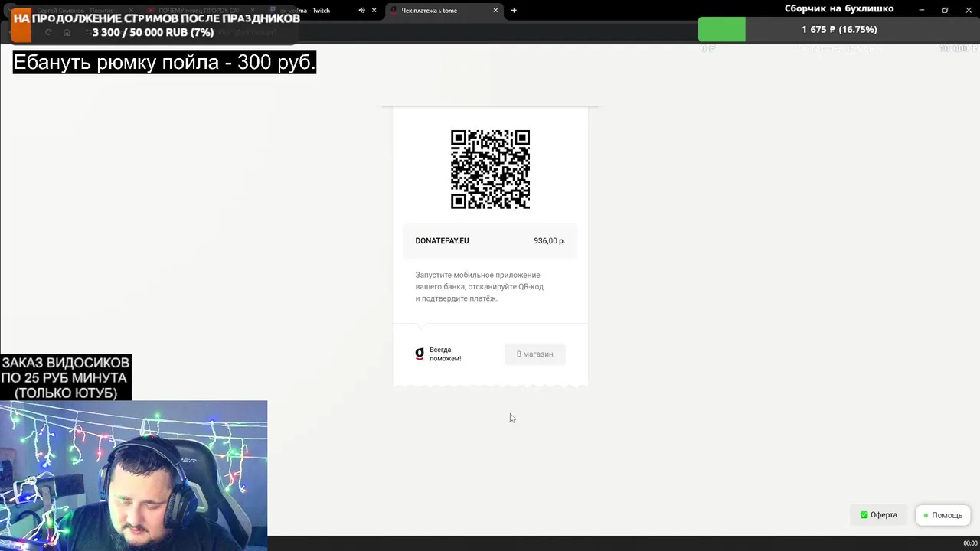Viewport: 980px width, 551px height.
Task: Open a new browser tab
Action: [514, 11]
